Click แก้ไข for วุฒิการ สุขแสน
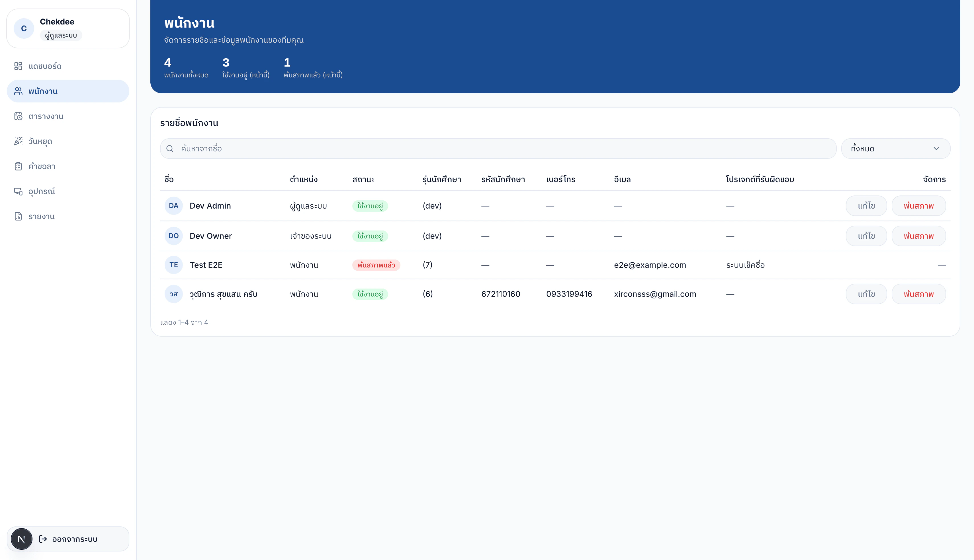 [866, 294]
